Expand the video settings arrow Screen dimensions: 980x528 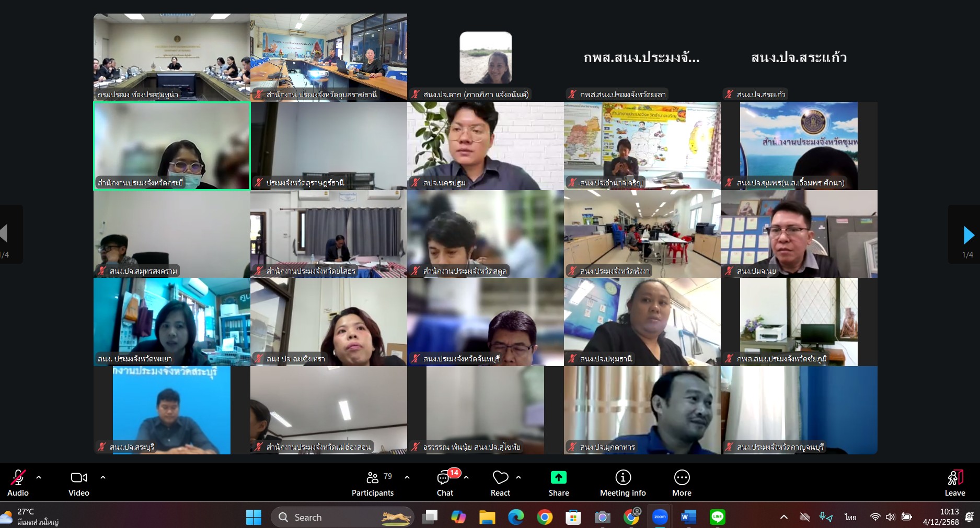click(103, 477)
